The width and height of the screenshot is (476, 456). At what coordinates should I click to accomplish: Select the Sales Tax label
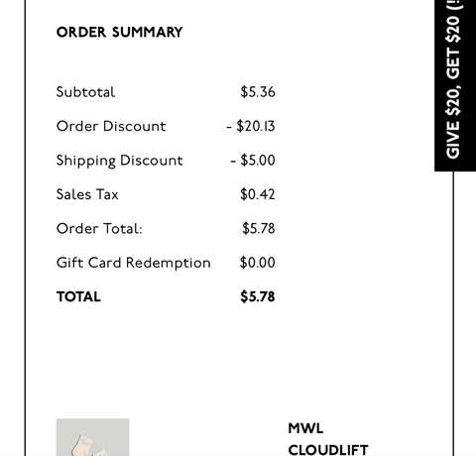pyautogui.click(x=87, y=194)
